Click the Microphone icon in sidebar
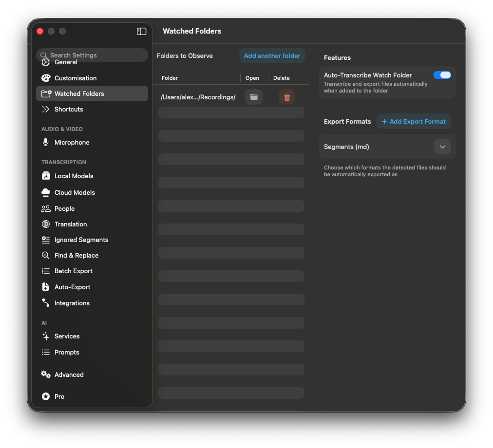Image resolution: width=493 pixels, height=448 pixels. point(46,142)
